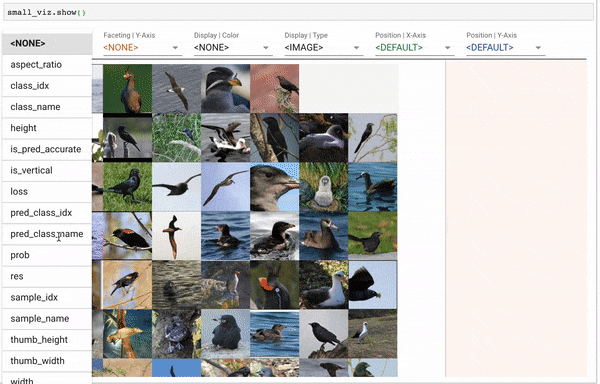Open Display Type dropdown showing <IMAGE>
Screen dimensions: 600x384
[x=324, y=47]
